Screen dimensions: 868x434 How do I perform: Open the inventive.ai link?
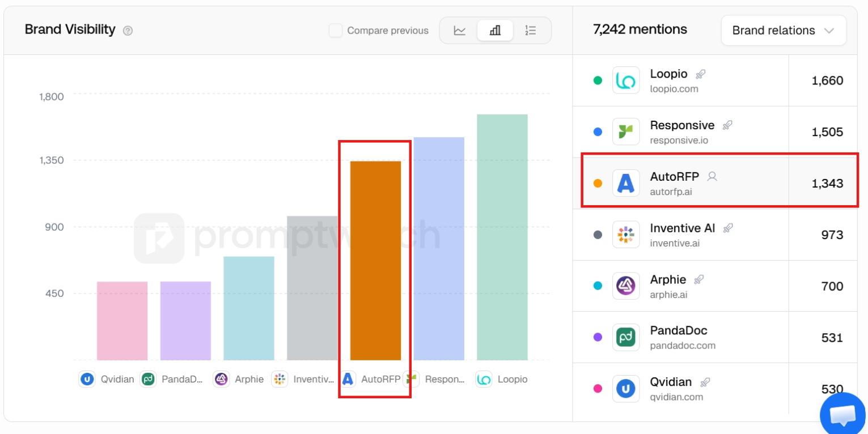675,243
